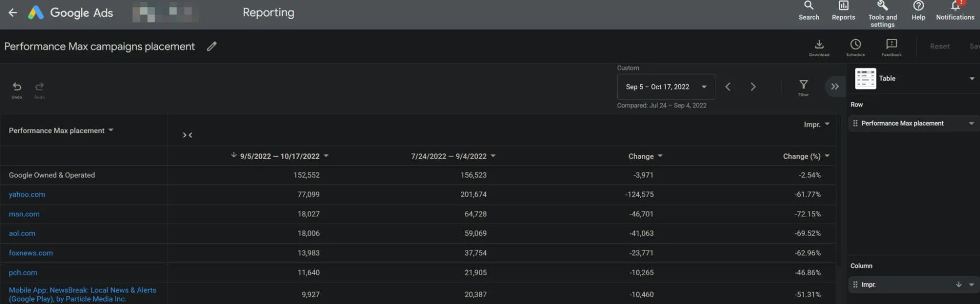Collapse the side panel with double chevron
The image size is (980, 304).
point(835,87)
